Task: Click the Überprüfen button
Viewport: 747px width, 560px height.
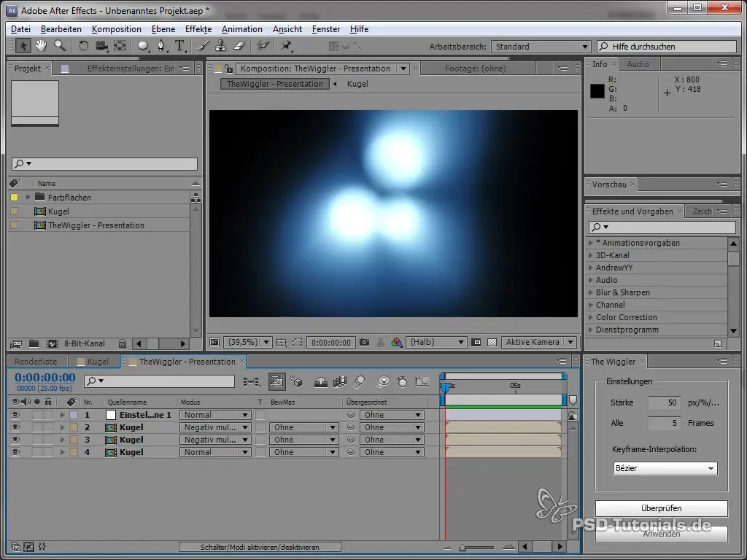Action: click(x=661, y=508)
